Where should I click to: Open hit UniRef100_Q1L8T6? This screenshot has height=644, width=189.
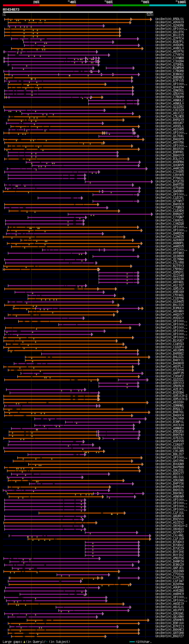pos(170,32)
